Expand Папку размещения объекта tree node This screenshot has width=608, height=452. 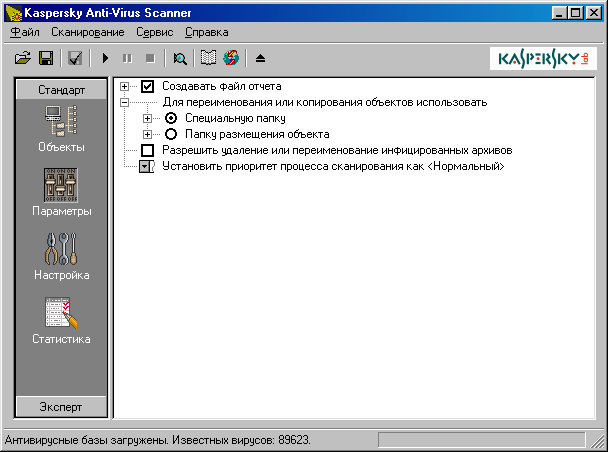147,135
